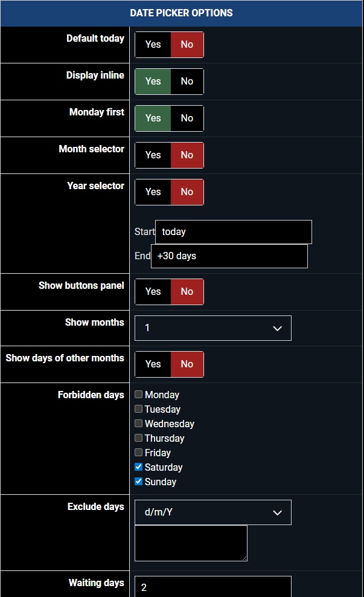
Task: Tick the Tuesday forbidden day checkbox
Action: click(x=139, y=409)
